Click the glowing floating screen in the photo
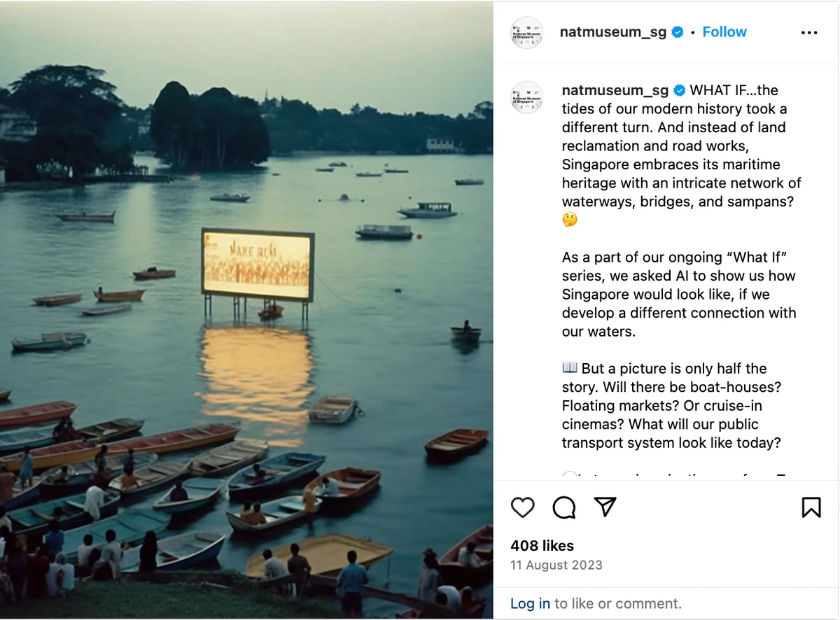 tap(258, 265)
